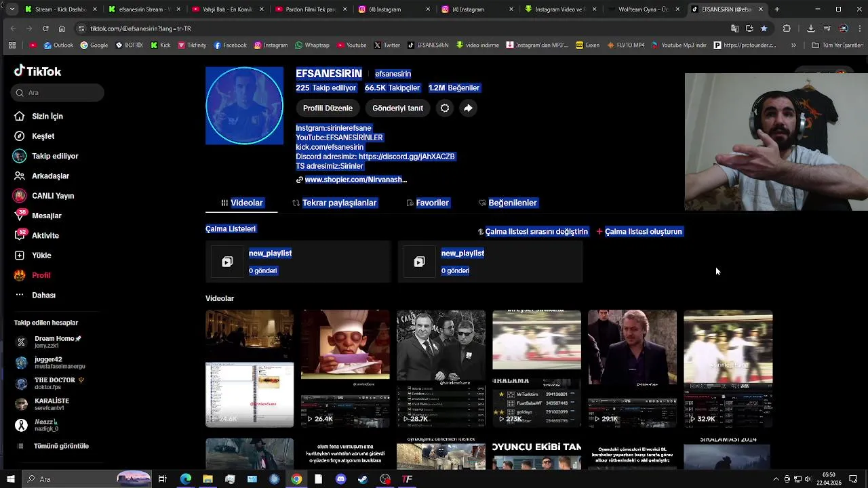Open video with 28.7K views
The image size is (868, 488).
[x=441, y=369]
